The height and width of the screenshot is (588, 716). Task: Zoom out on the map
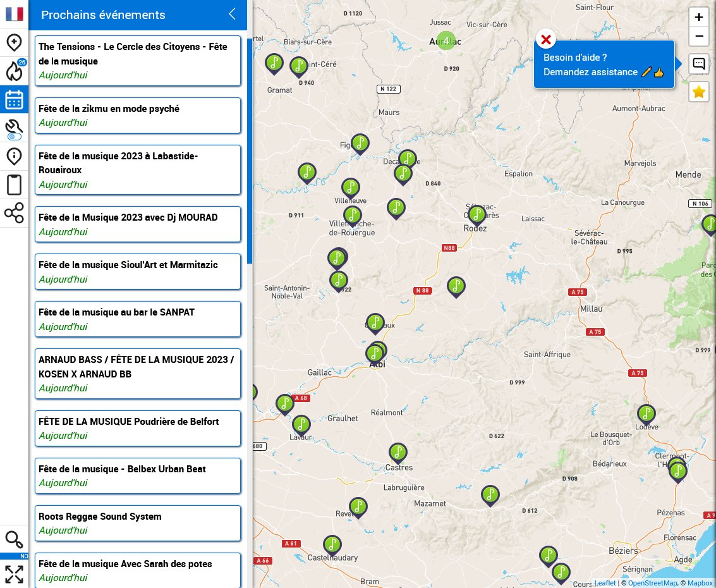pyautogui.click(x=699, y=36)
